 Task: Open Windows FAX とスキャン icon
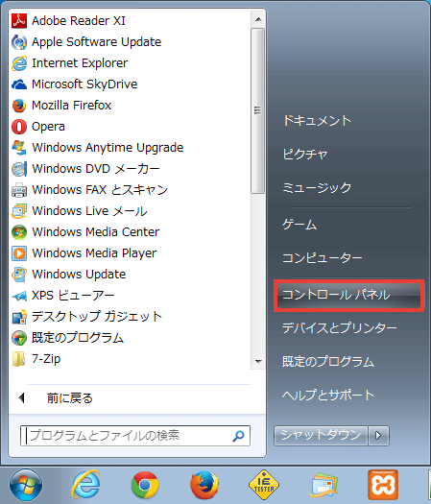(x=19, y=190)
